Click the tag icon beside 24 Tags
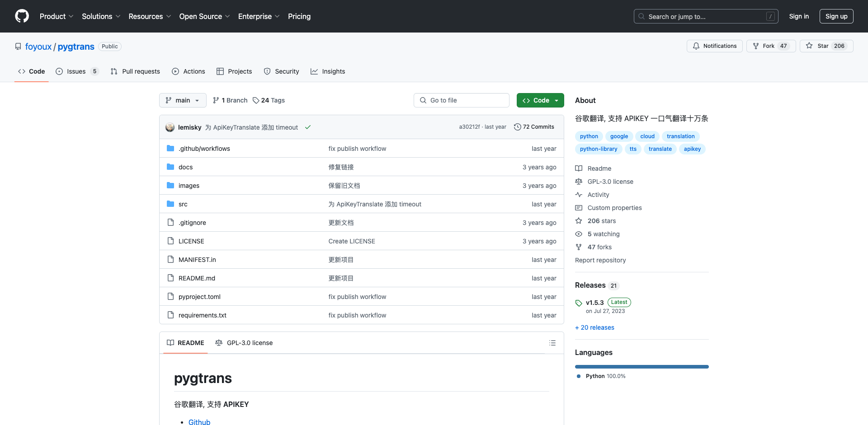This screenshot has height=425, width=868. click(x=256, y=100)
